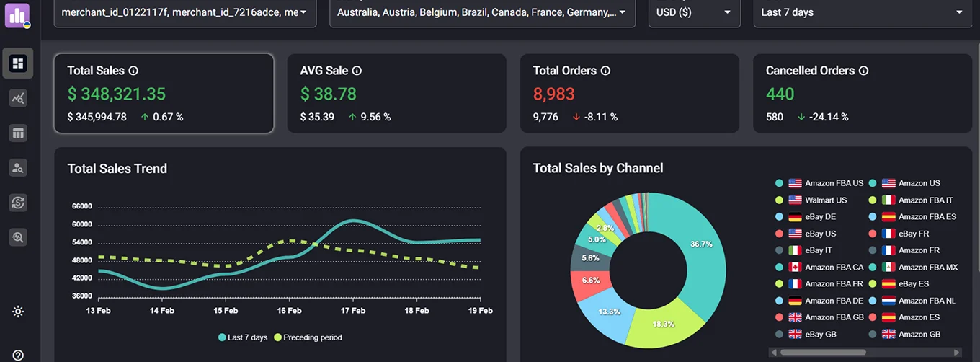Open the customer search icon in sidebar
Viewport: 980px width, 362px height.
coord(18,168)
